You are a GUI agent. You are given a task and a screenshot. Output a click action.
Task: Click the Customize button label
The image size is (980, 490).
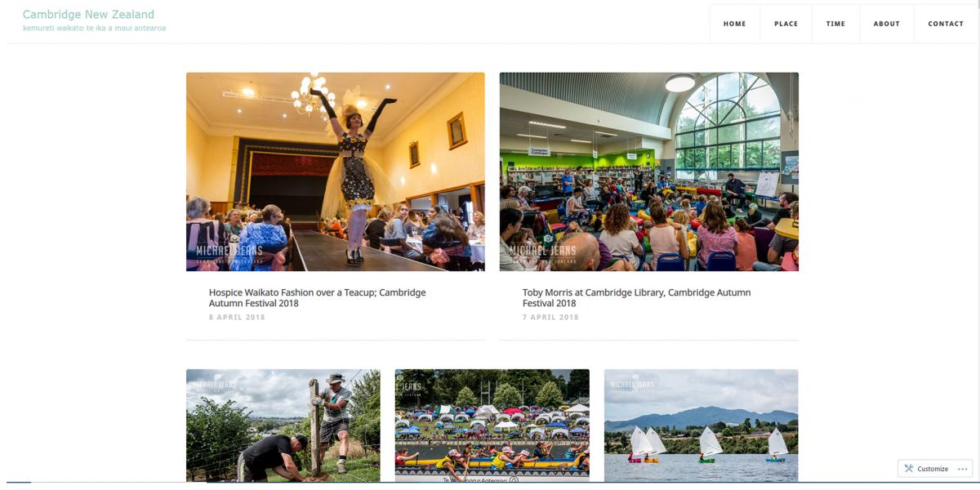tap(933, 469)
